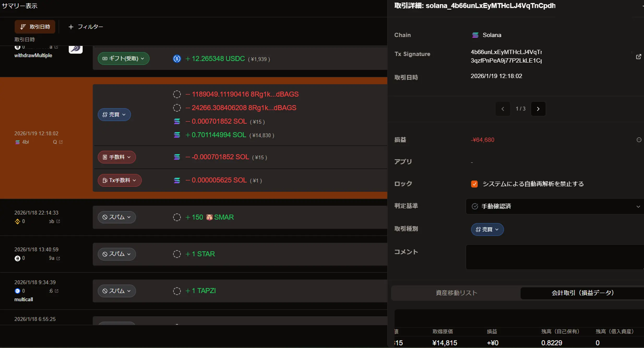
Task: Open external link for 2026/1/19 12:18:02 transaction
Action: click(x=61, y=142)
